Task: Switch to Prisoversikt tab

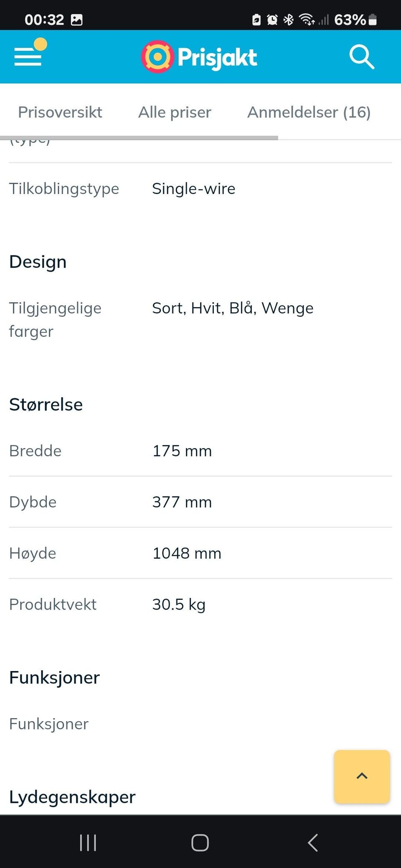Action: point(60,112)
